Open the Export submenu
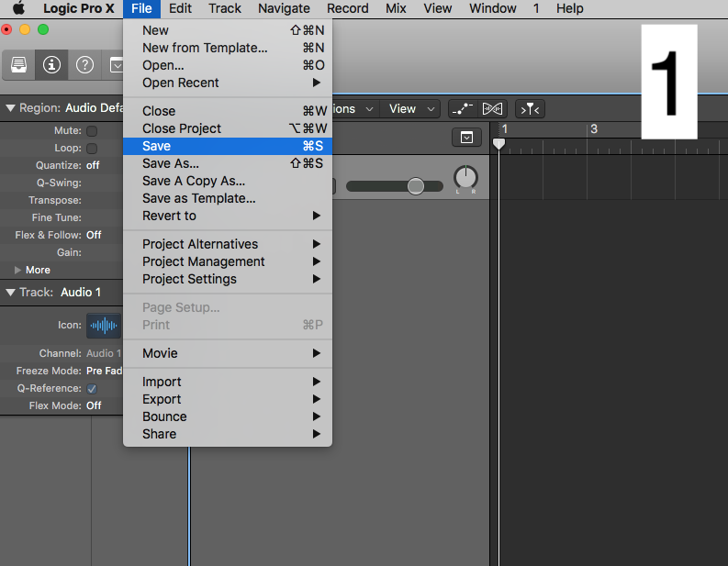This screenshot has width=728, height=566. pyautogui.click(x=228, y=399)
